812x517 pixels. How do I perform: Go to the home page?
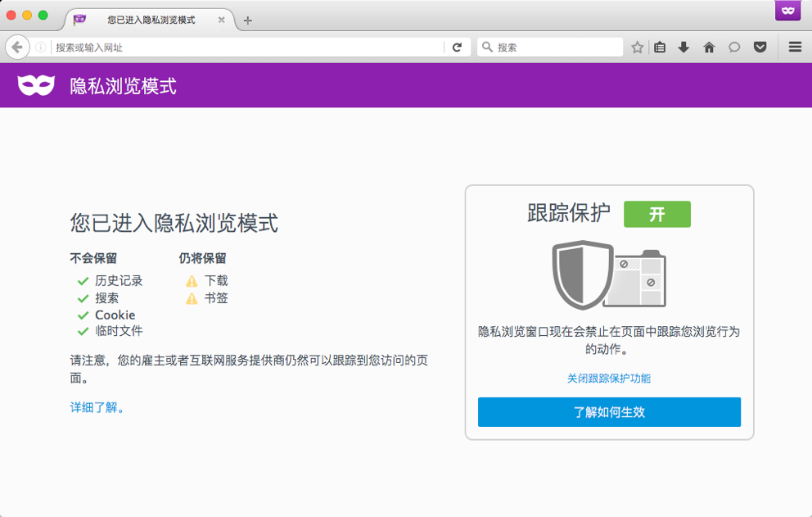click(x=709, y=48)
